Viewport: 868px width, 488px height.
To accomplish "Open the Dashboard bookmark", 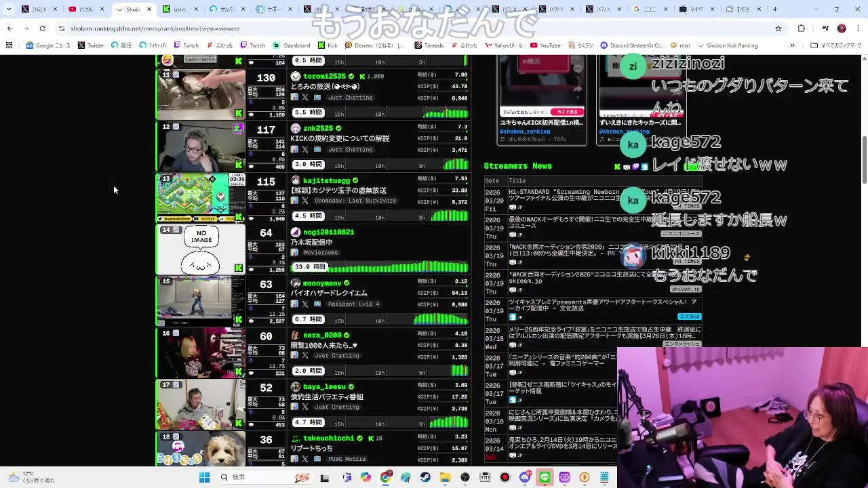I will pyautogui.click(x=292, y=45).
